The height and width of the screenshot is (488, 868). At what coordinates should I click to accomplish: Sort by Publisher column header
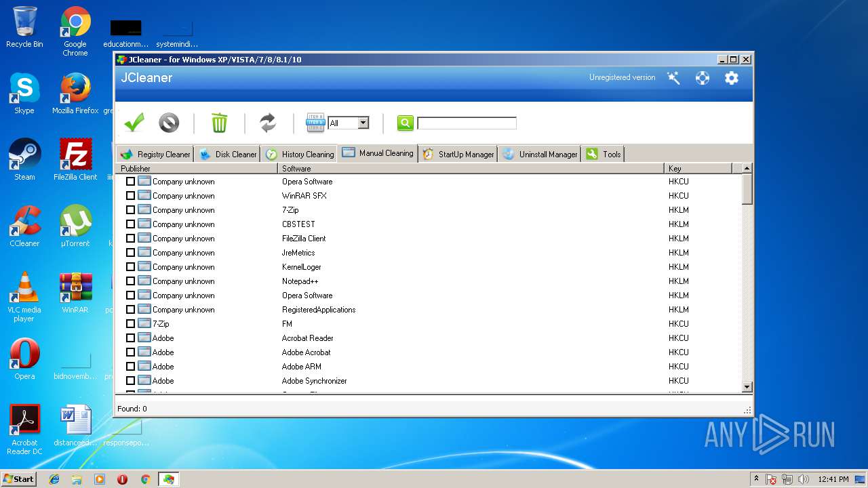click(197, 168)
